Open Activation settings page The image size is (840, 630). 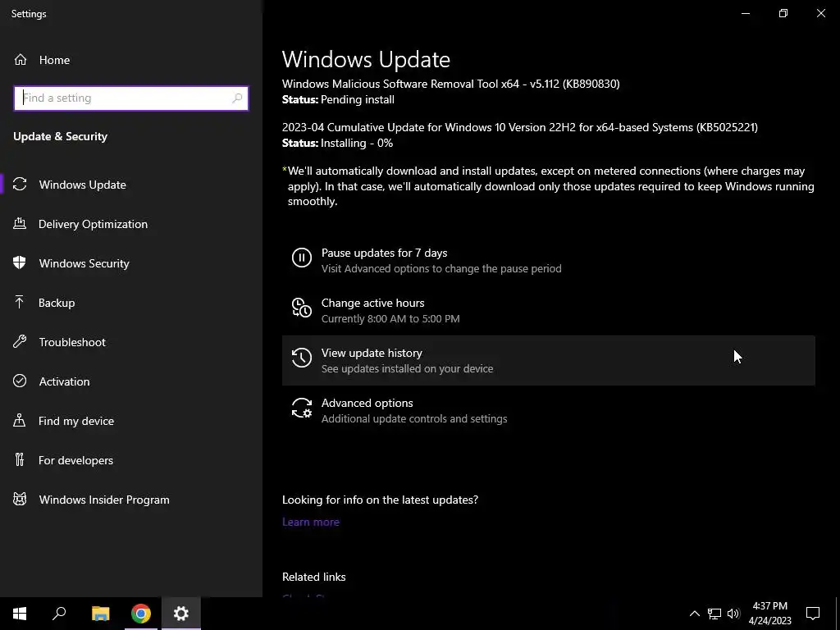click(x=131, y=381)
